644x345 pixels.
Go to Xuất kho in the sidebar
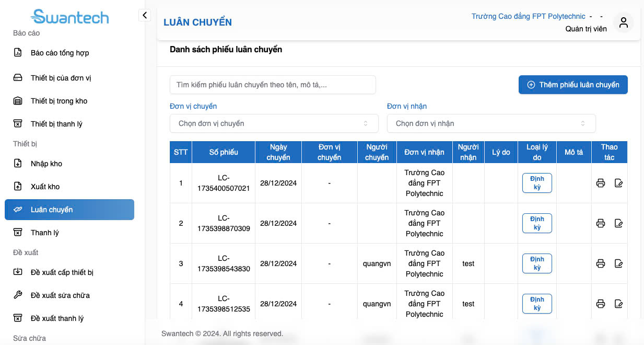[46, 187]
